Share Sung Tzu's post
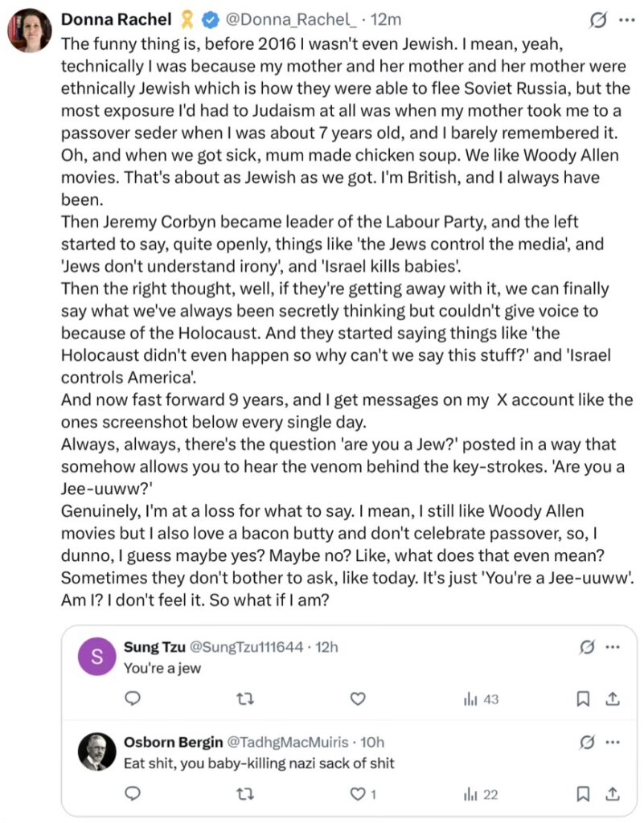Image resolution: width=644 pixels, height=823 pixels. [613, 698]
